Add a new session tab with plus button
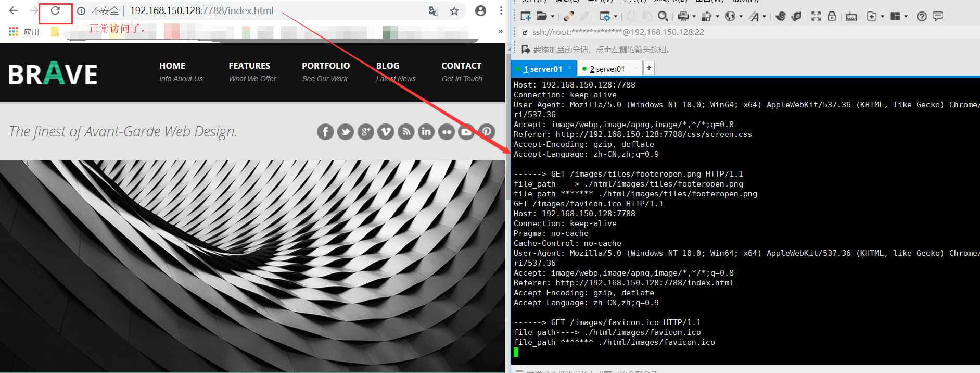This screenshot has width=980, height=373. tap(648, 68)
